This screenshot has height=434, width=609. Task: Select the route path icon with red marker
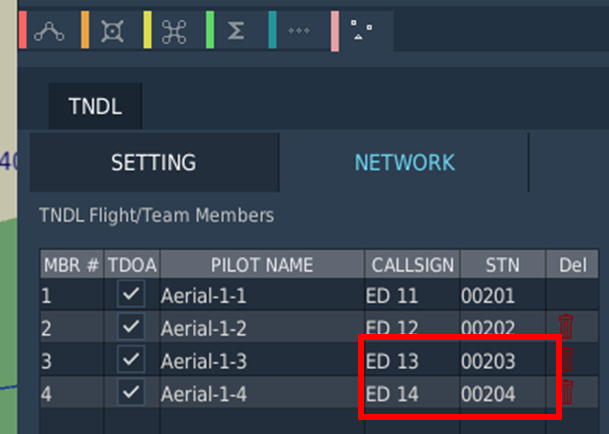click(49, 31)
